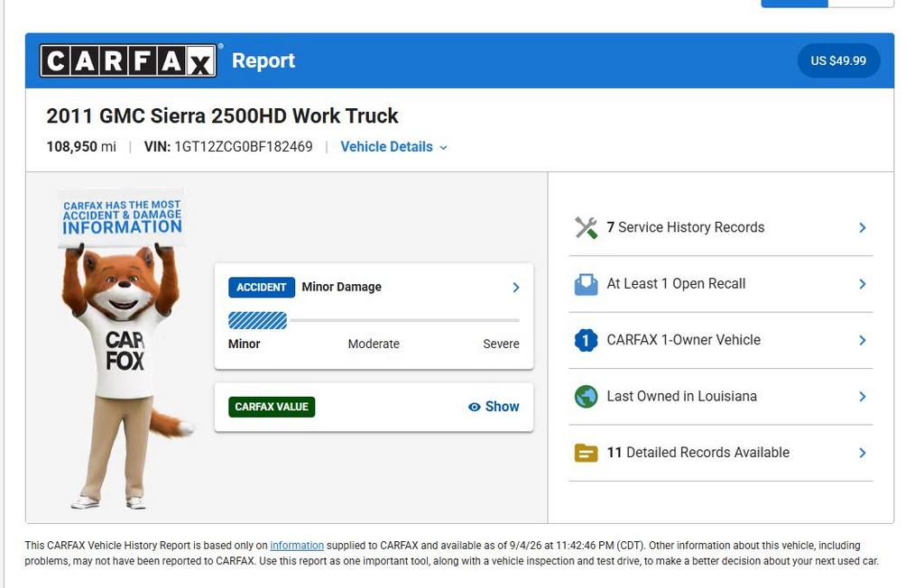Open the At Least 1 Open Recall chevron

tap(862, 284)
